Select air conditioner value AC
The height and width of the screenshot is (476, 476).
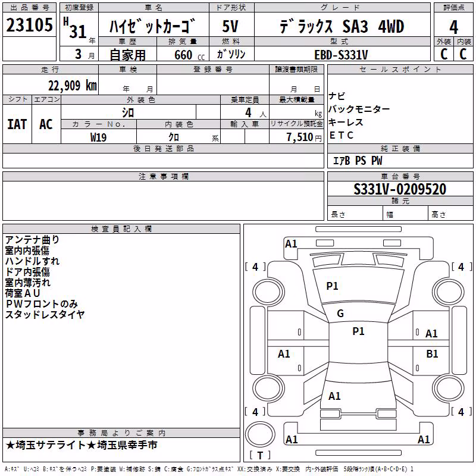pyautogui.click(x=46, y=124)
